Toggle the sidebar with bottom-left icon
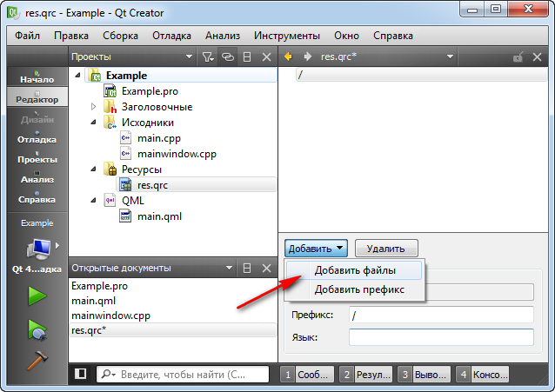This screenshot has height=392, width=555. click(80, 374)
